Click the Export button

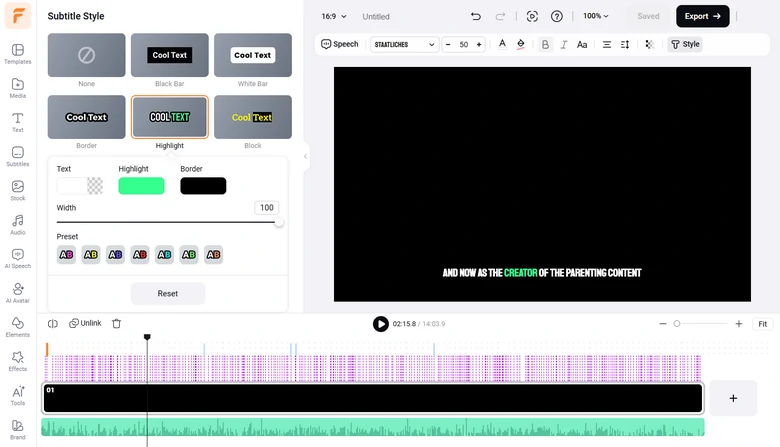(x=702, y=16)
